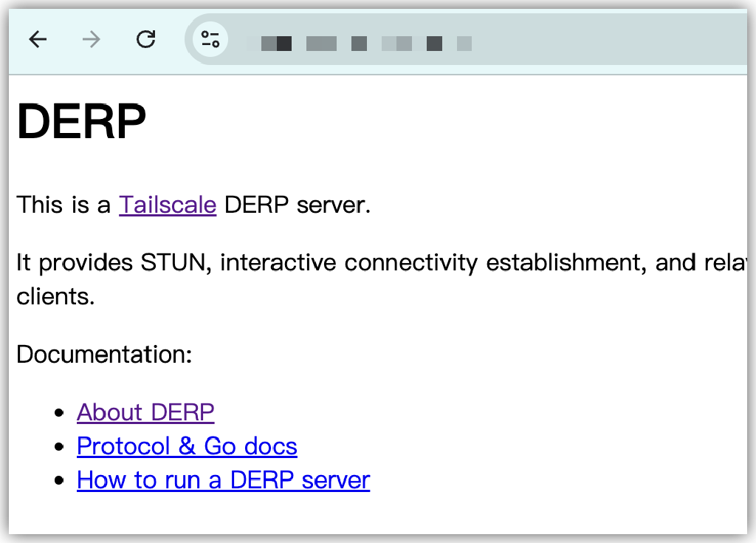Click the Documentation label text
The height and width of the screenshot is (543, 756).
coord(103,354)
